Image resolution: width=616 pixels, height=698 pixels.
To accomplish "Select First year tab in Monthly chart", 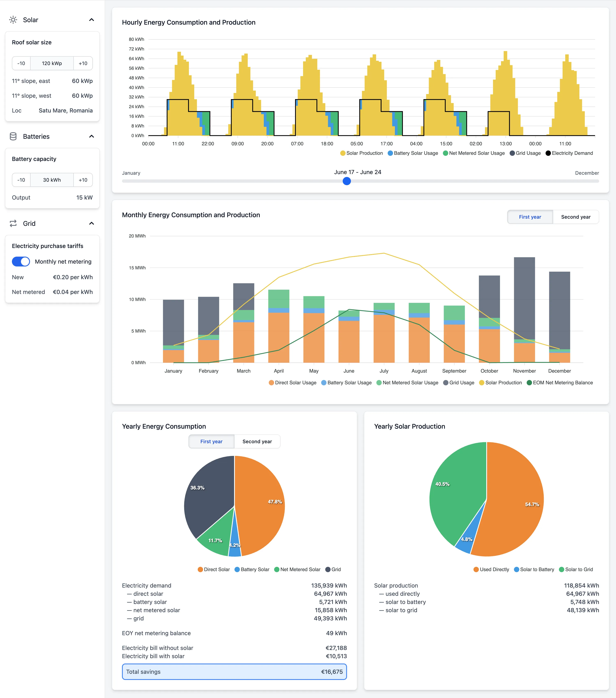I will pos(530,217).
